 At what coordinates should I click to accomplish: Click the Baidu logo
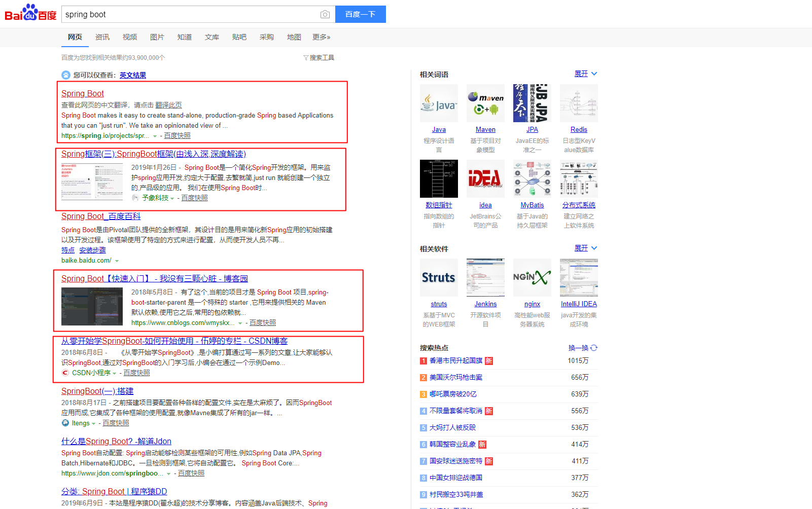[x=30, y=13]
